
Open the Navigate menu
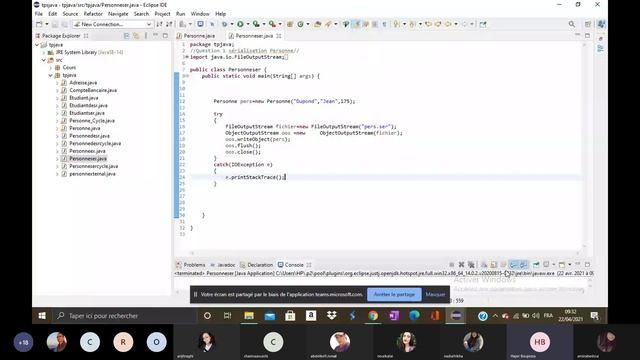[x=118, y=14]
